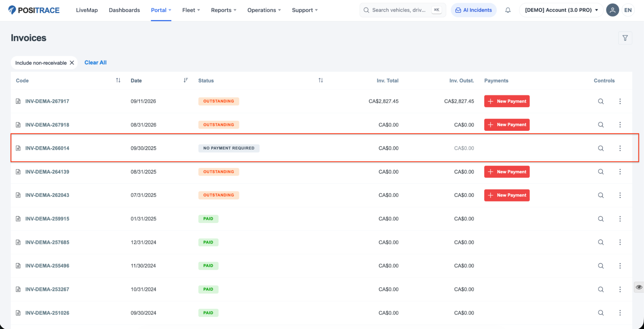Open the [DEMO] Account selector dropdown
644x329 pixels.
point(561,10)
